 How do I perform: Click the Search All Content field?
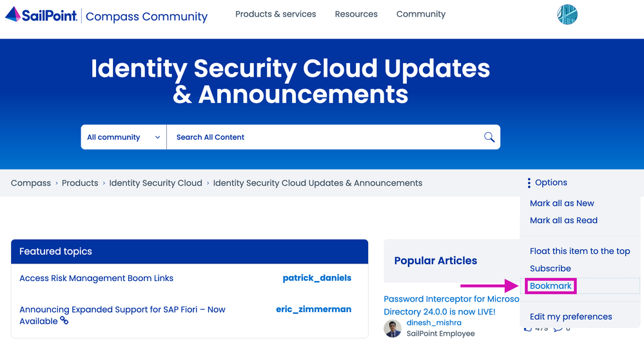(x=322, y=137)
